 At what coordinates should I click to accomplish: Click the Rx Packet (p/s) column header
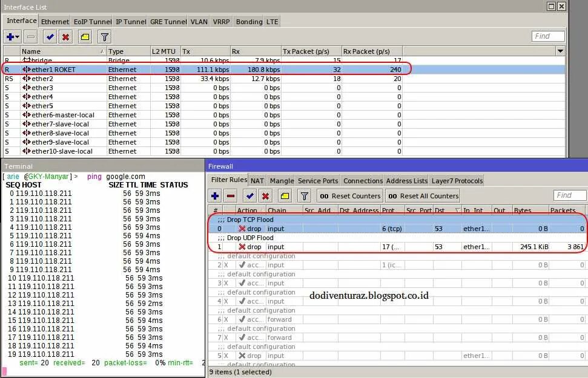372,51
